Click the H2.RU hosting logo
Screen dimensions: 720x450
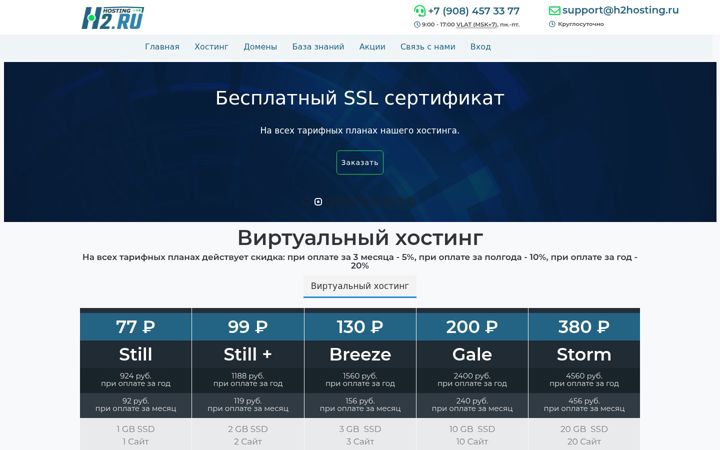(x=112, y=18)
